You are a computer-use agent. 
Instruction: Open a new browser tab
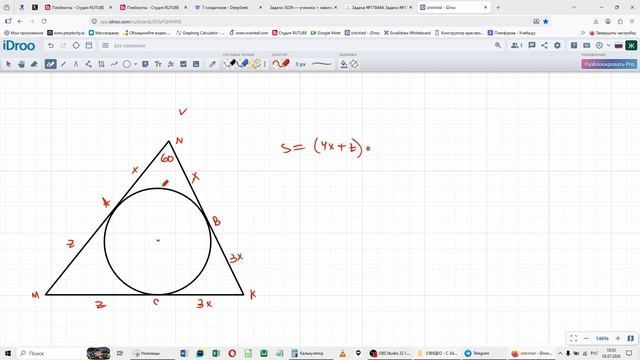[498, 7]
